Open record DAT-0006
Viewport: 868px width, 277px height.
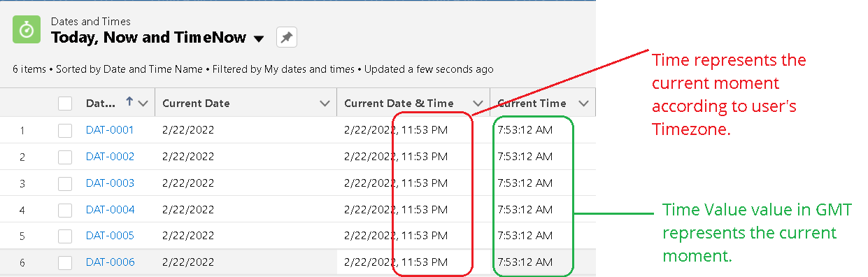click(110, 263)
